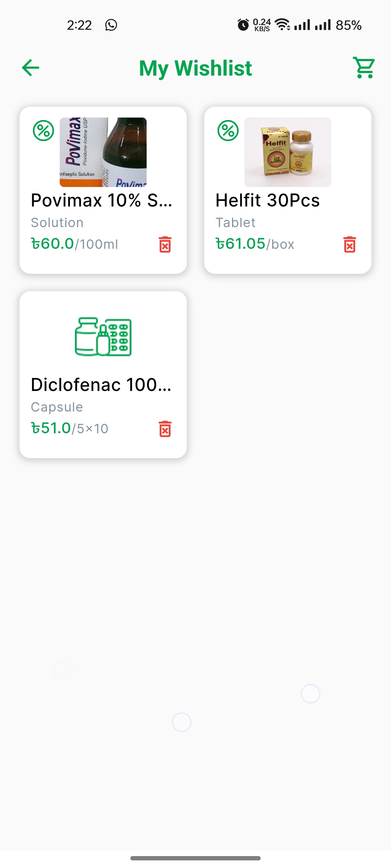Viewport: 391px width, 868px height.
Task: Tap Diclofenac price ৳51.0/5×10
Action: point(70,429)
